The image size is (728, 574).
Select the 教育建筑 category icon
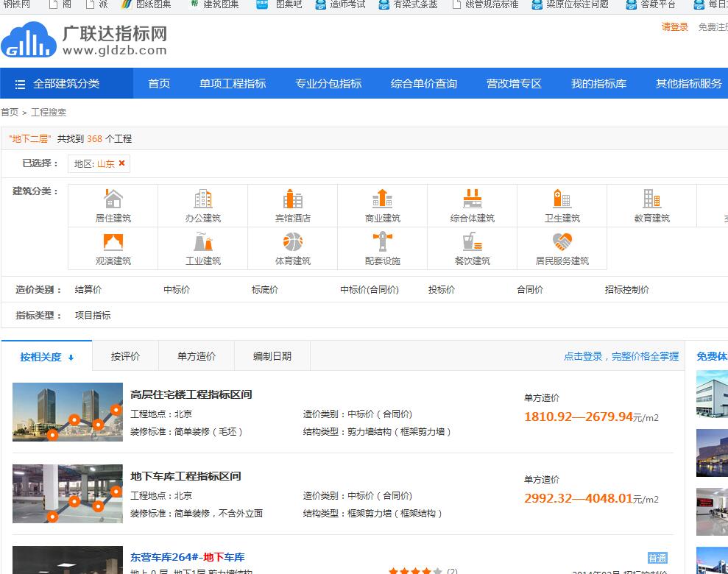point(652,199)
